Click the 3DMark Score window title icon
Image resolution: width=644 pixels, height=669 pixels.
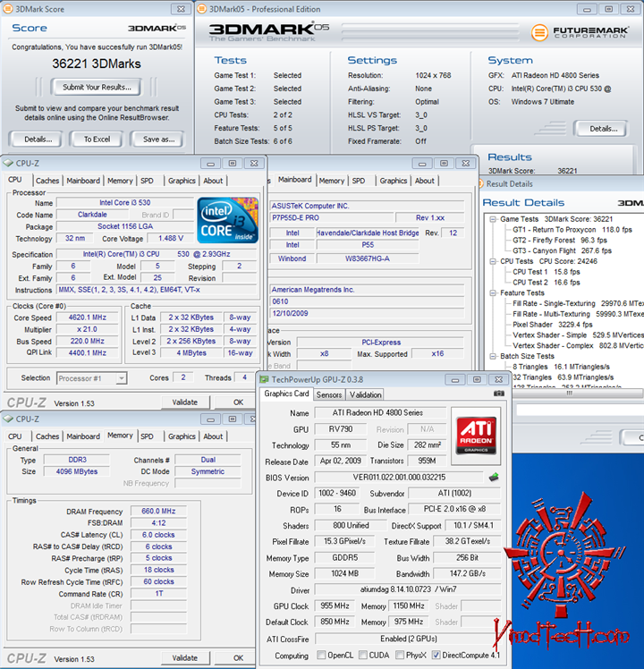[x=8, y=9]
